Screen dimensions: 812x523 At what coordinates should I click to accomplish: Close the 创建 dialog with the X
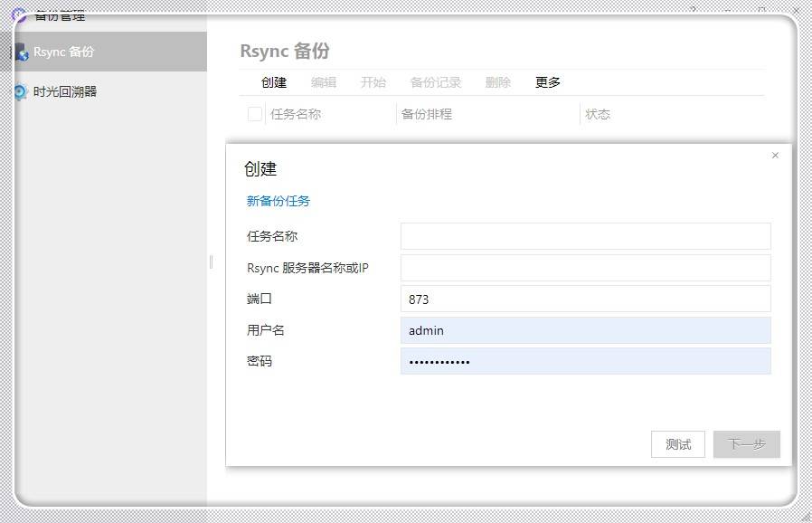tap(775, 156)
